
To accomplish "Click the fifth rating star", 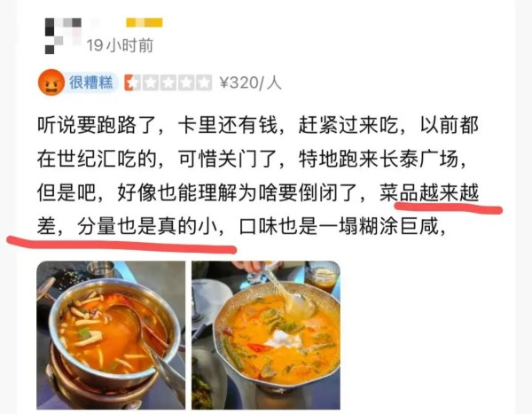I will click(204, 82).
